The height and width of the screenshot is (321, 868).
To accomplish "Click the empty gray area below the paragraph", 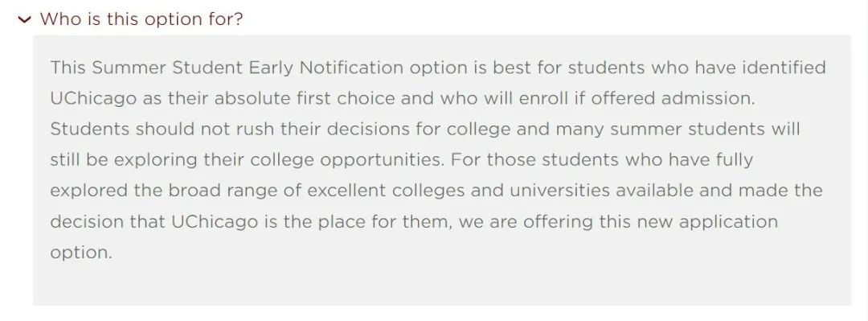I will point(442,282).
